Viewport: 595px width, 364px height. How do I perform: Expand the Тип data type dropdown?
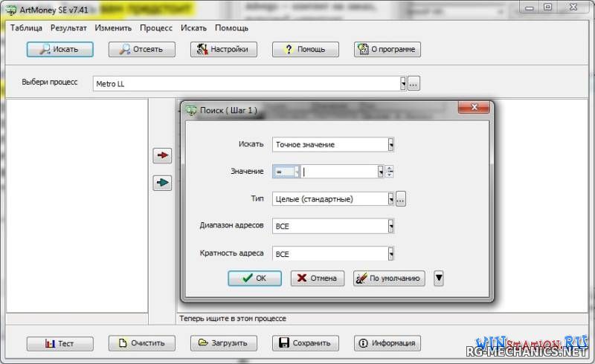click(390, 199)
